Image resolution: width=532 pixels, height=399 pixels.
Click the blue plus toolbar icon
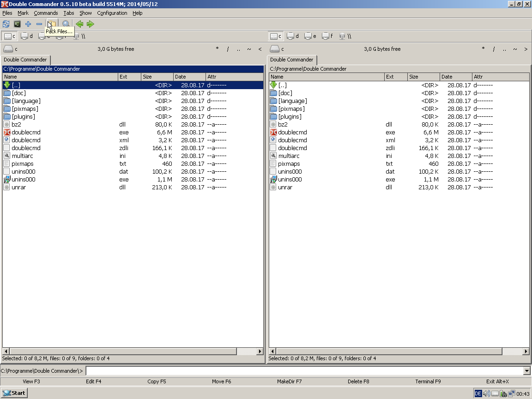[x=28, y=24]
